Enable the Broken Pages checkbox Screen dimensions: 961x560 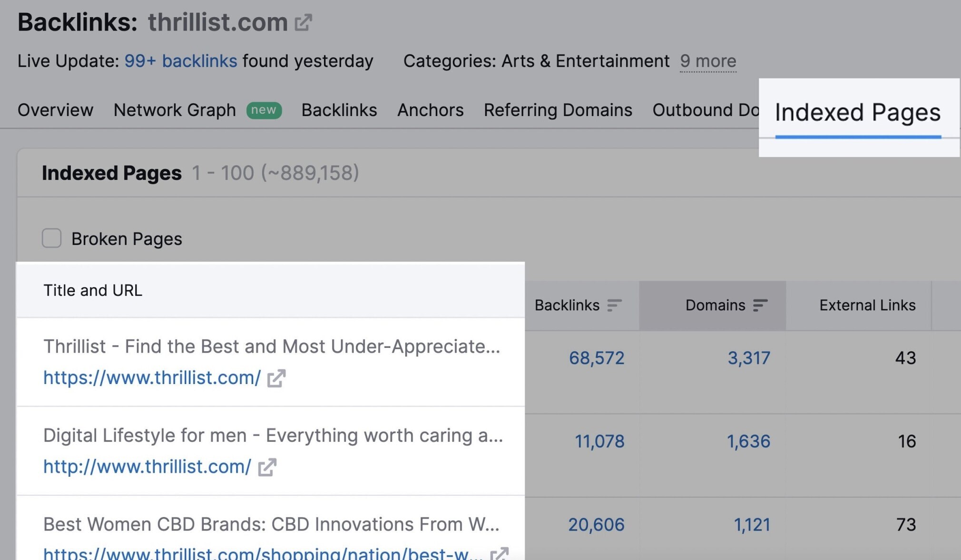point(51,238)
